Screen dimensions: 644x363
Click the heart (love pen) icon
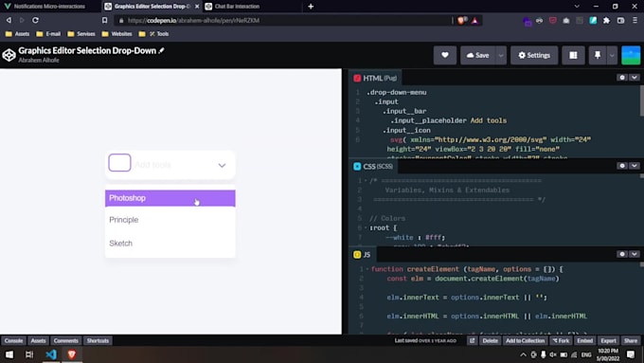coord(445,55)
